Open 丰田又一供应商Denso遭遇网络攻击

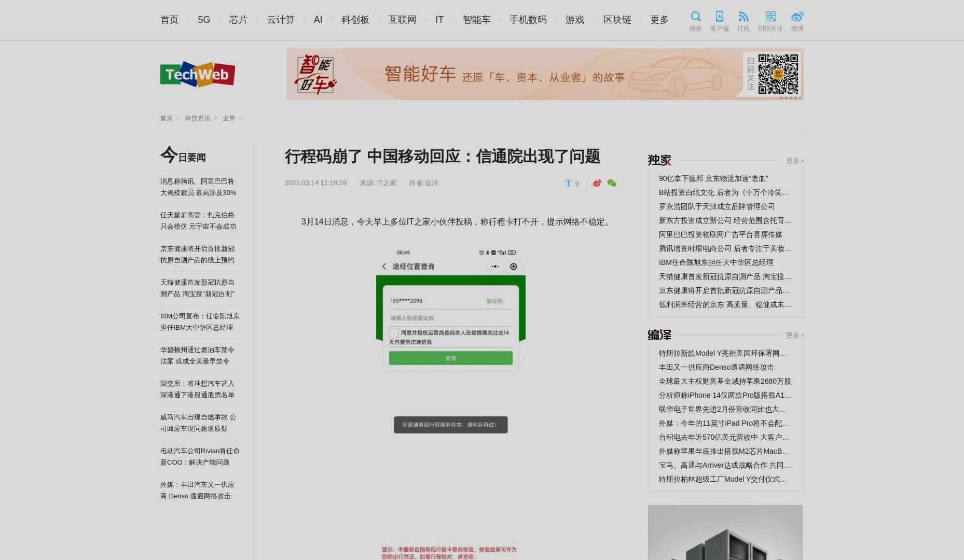(x=717, y=367)
